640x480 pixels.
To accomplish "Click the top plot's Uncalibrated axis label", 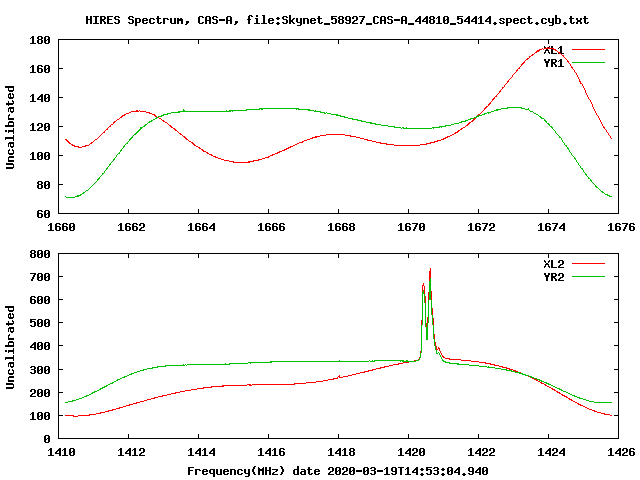I will pyautogui.click(x=10, y=127).
